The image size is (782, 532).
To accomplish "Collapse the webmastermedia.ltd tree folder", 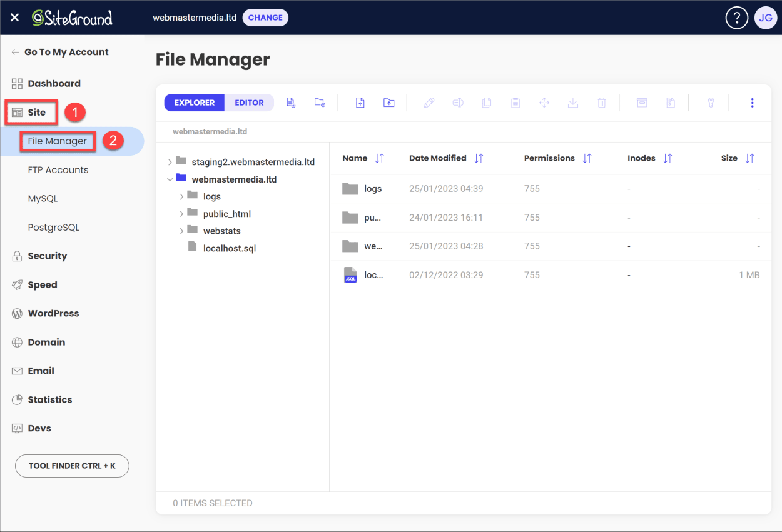I will click(170, 179).
